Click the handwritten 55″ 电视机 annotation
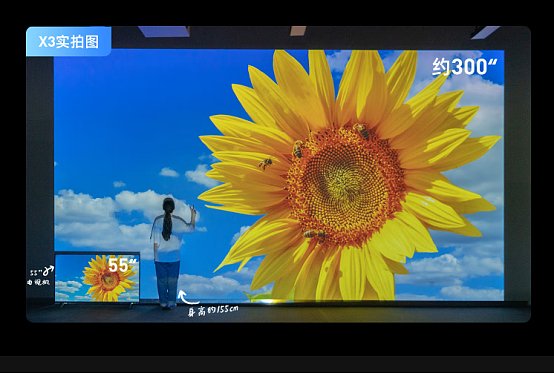554x374 pixels. tap(38, 277)
